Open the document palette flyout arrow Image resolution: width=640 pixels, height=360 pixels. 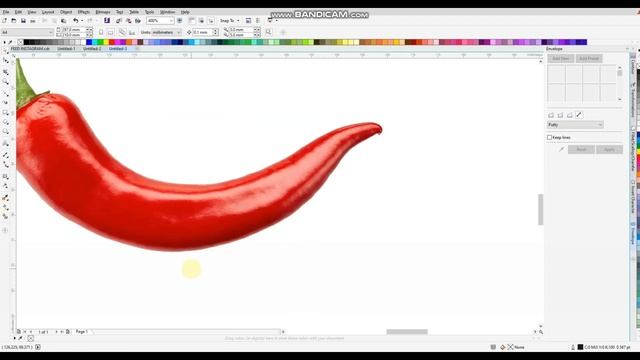coord(15,338)
